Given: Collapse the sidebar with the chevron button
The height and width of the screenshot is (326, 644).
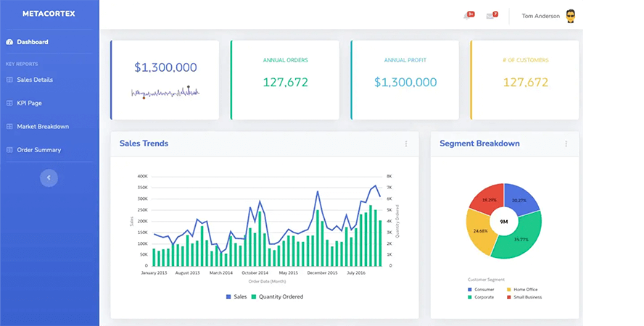Looking at the screenshot, I should (49, 177).
